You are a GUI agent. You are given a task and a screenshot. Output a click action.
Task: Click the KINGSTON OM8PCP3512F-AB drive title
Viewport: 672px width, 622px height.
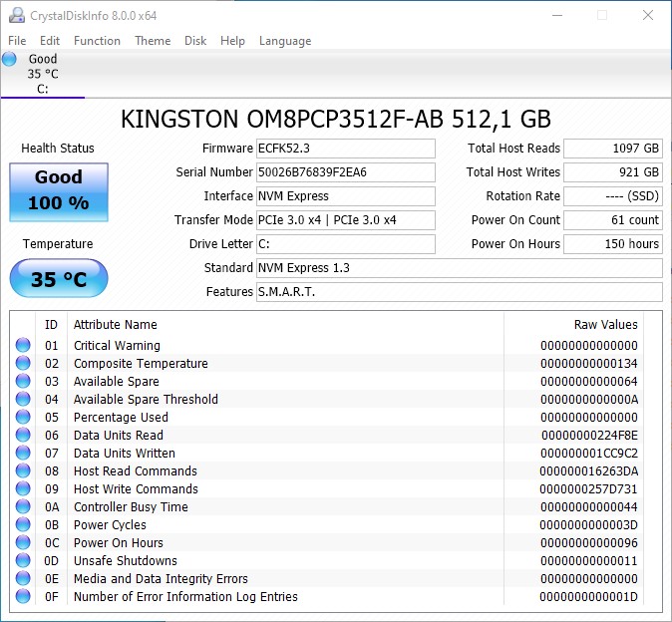pos(336,119)
